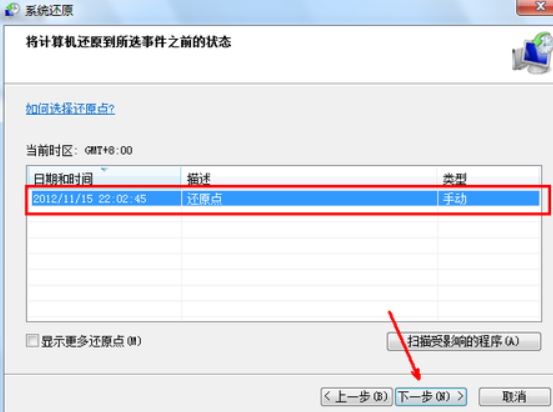Viewport: 553px width, 412px height.
Task: Enable the 显示更多还原点 checkbox
Action: [x=32, y=341]
